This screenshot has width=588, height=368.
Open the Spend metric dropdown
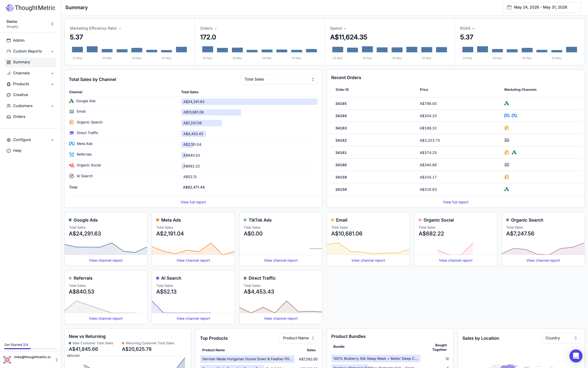pos(338,28)
